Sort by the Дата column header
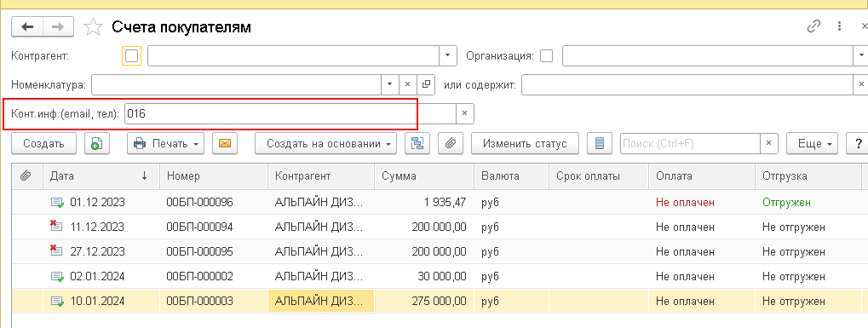Image resolution: width=868 pixels, height=328 pixels. (x=101, y=176)
